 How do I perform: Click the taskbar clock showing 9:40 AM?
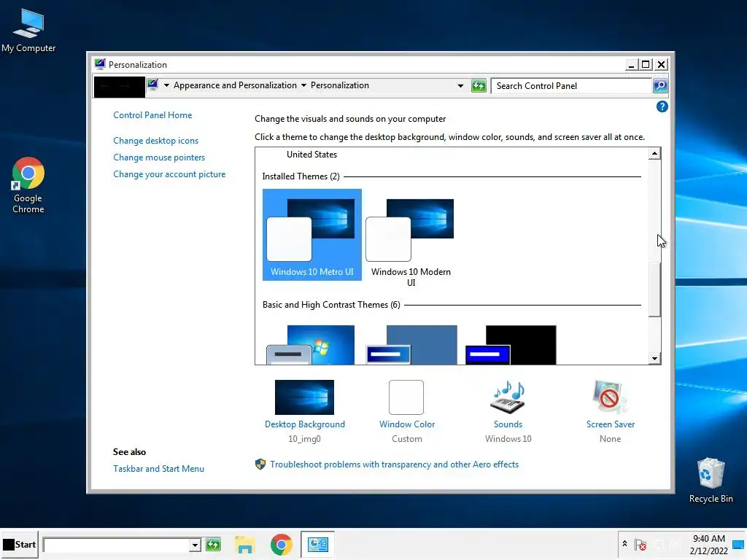click(708, 544)
